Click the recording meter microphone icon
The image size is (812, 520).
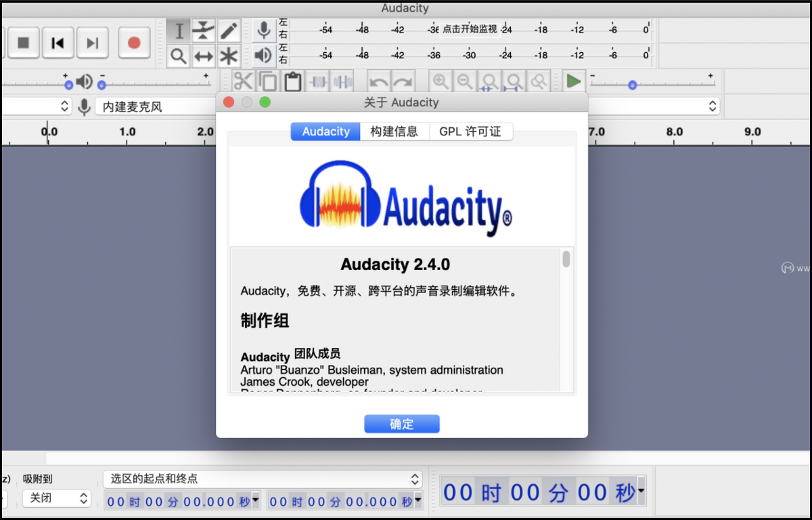(264, 30)
